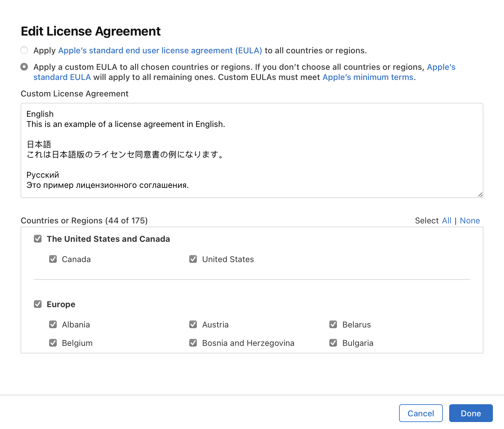Toggle the Europe group checkbox

coord(38,304)
